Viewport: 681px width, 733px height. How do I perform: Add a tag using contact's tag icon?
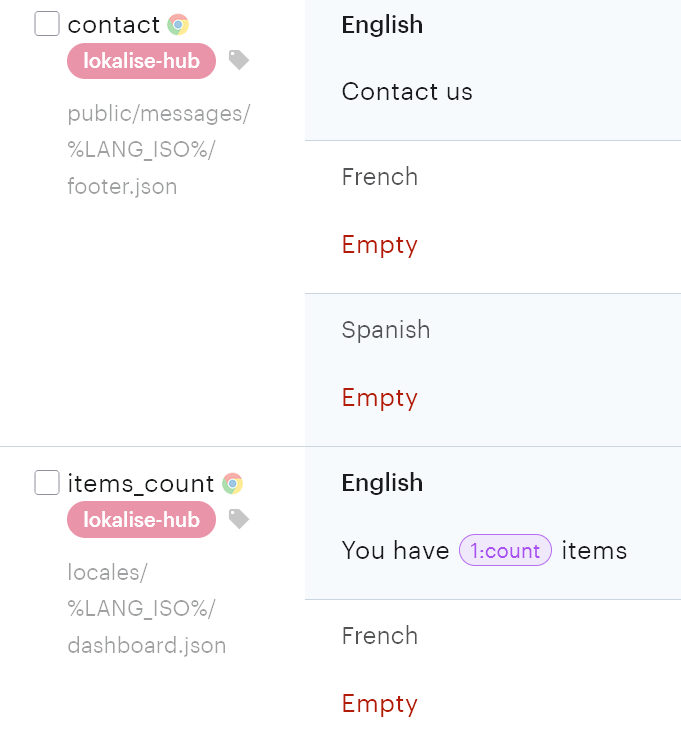click(x=238, y=61)
